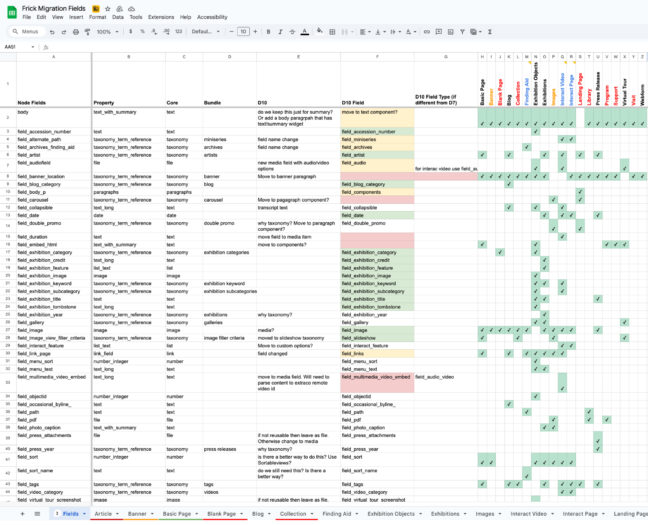Screen dimensions: 648x525
Task: Open more number formats (123)
Action: 179,32
